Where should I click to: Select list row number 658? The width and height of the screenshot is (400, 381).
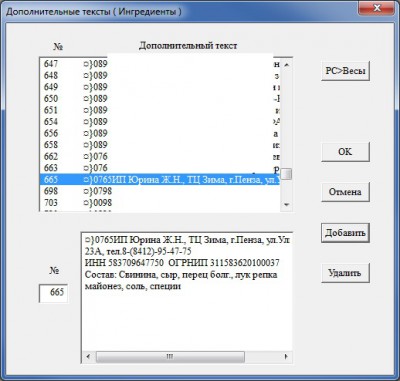pos(160,145)
